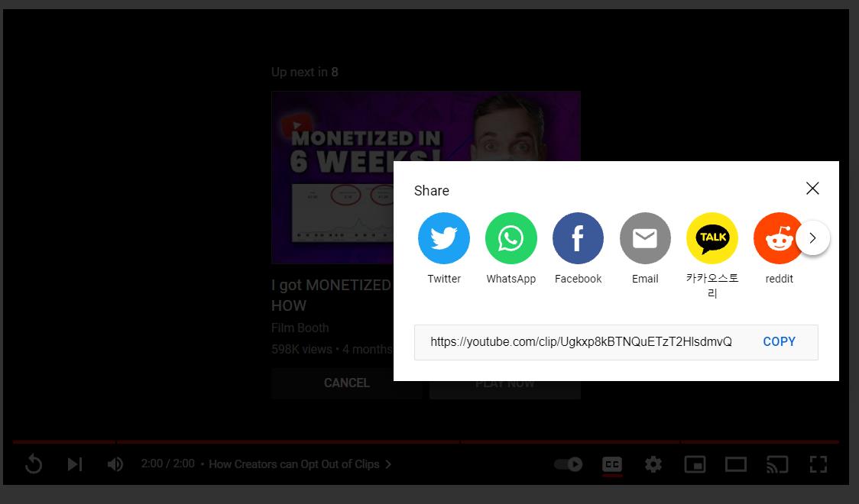Screen dimensions: 859x504
Task: Click the reddit label text
Action: pyautogui.click(x=779, y=279)
